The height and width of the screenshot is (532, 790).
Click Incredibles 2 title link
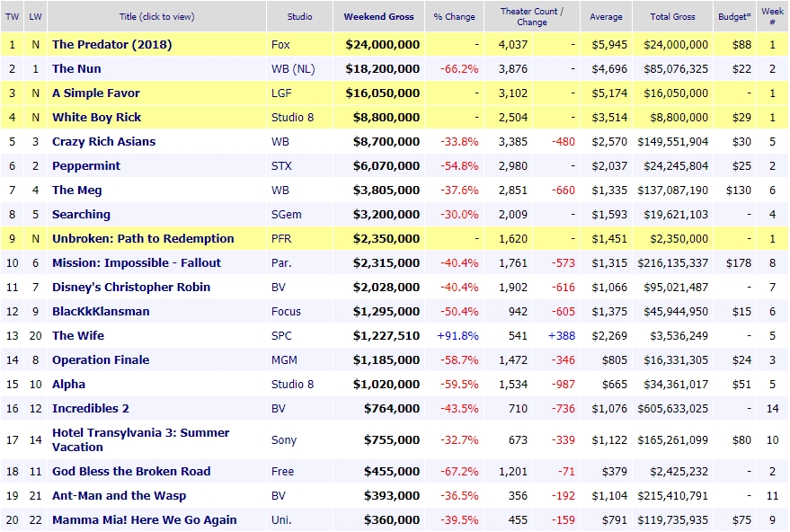91,408
